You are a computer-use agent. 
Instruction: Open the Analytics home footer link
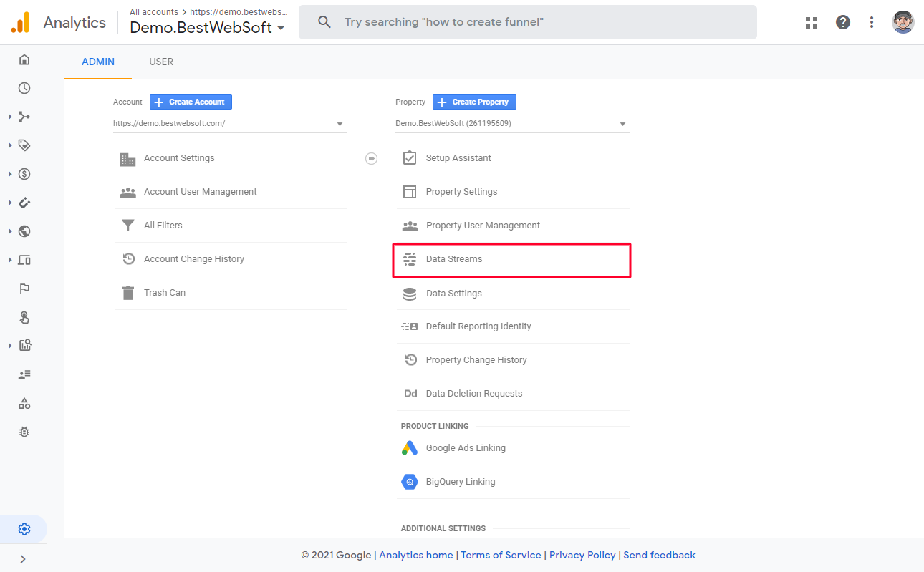pyautogui.click(x=416, y=555)
